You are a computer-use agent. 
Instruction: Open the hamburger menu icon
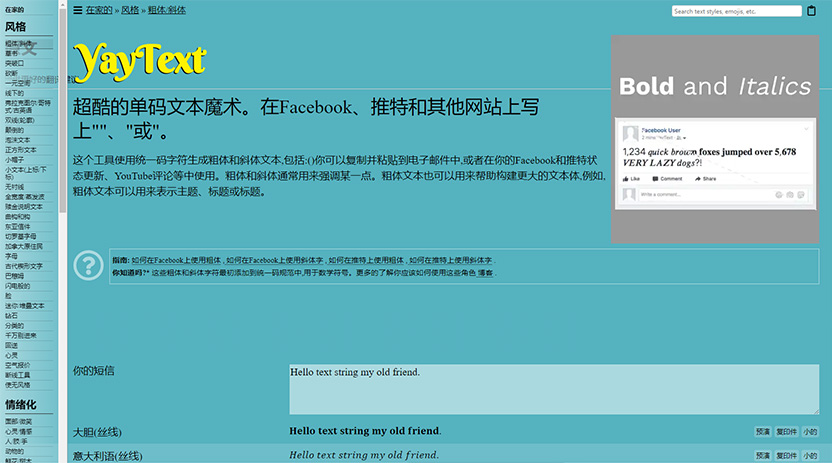click(78, 10)
